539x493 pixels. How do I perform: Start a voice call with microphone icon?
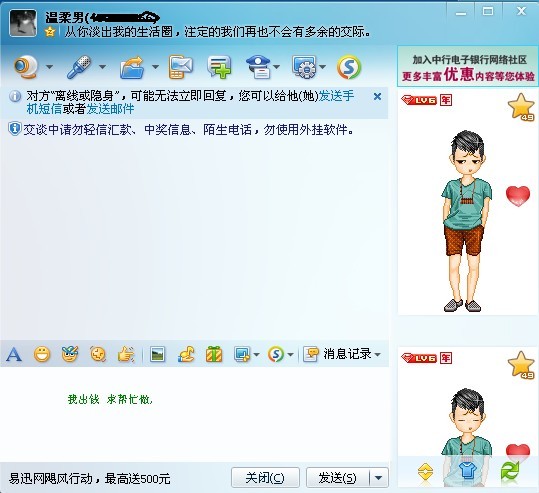pyautogui.click(x=79, y=67)
